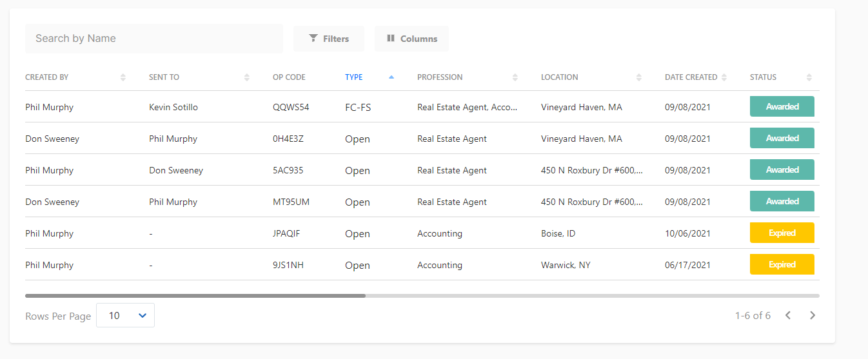Click the Search by Name field

154,39
